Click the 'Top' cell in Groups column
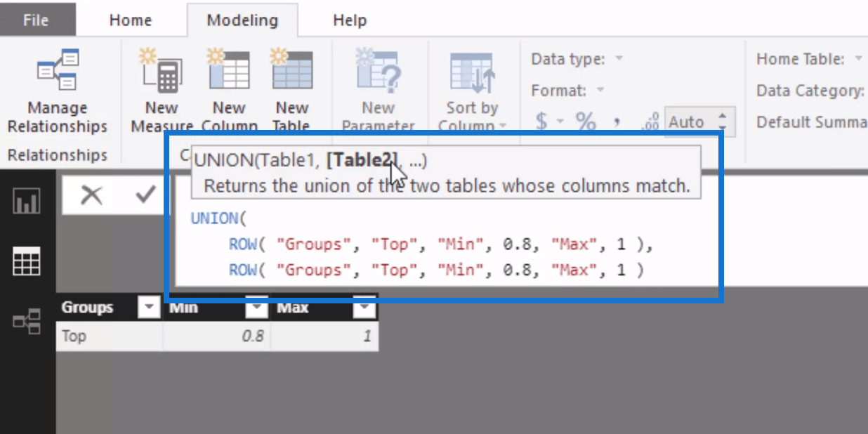Image resolution: width=868 pixels, height=434 pixels. click(x=110, y=336)
